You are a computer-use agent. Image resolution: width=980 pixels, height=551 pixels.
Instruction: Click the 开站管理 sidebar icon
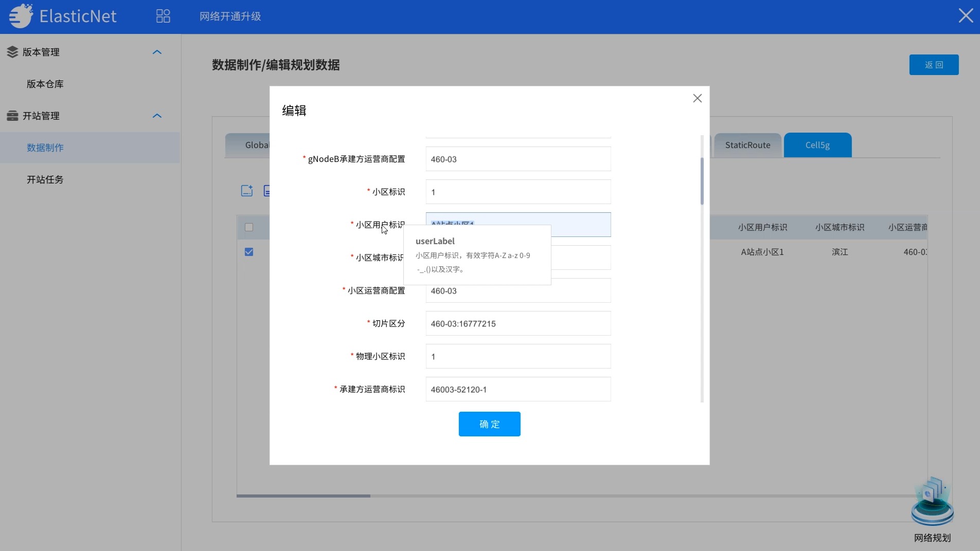[12, 116]
